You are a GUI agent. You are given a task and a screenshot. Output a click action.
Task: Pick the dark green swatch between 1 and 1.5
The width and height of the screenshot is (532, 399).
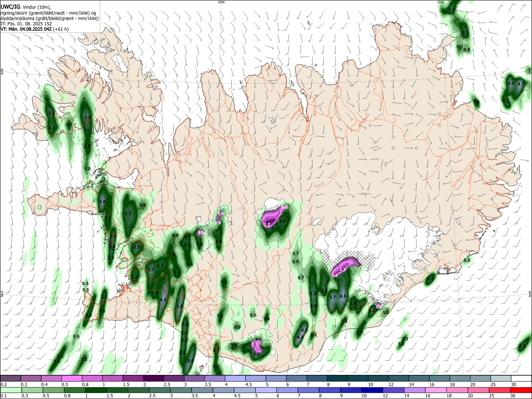point(96,390)
